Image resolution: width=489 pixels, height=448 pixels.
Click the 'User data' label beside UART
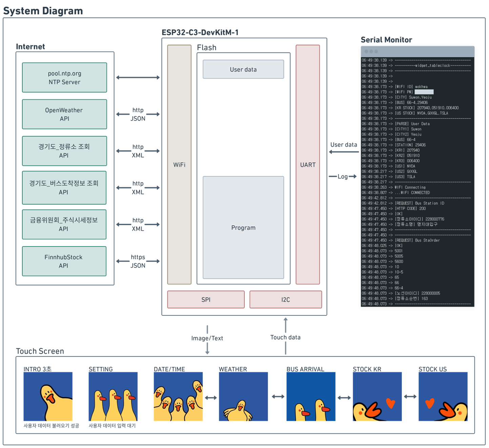coord(344,144)
